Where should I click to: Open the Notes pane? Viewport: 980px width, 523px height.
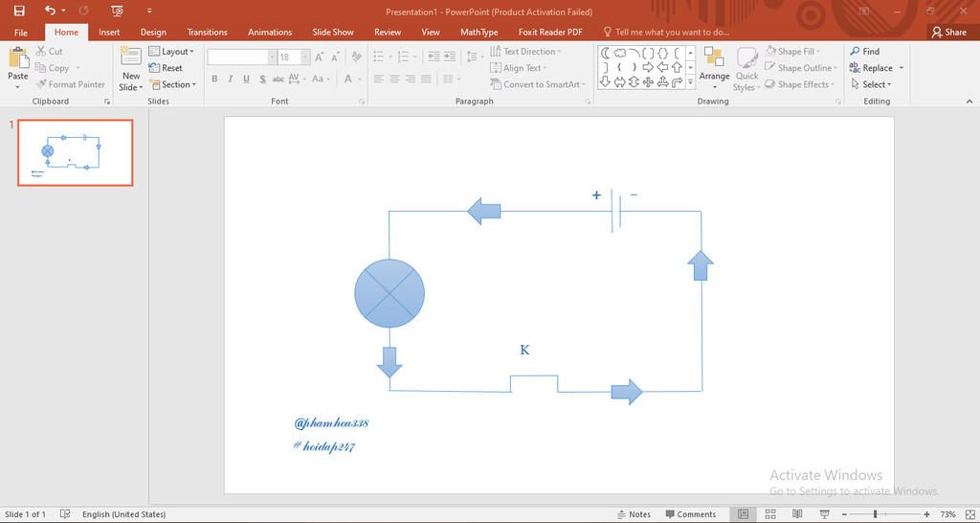635,514
